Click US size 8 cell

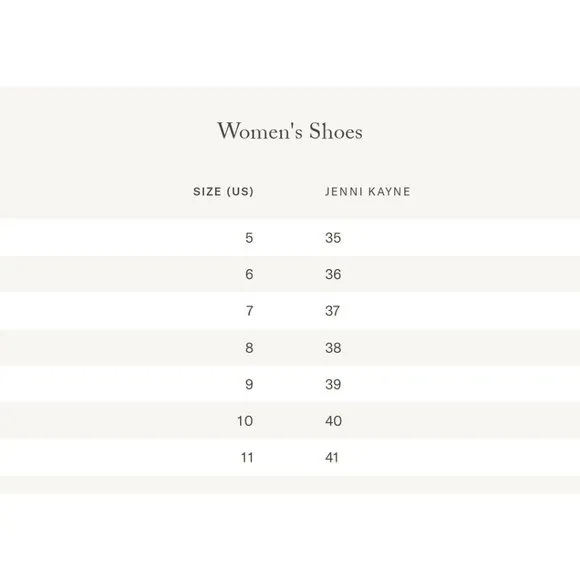click(249, 348)
